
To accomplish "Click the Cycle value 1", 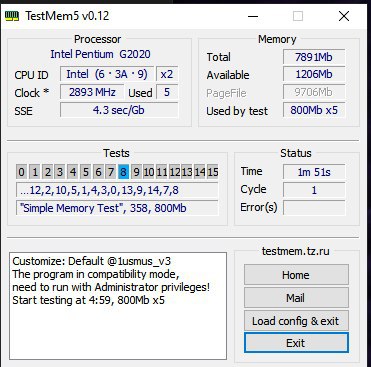I will 314,190.
